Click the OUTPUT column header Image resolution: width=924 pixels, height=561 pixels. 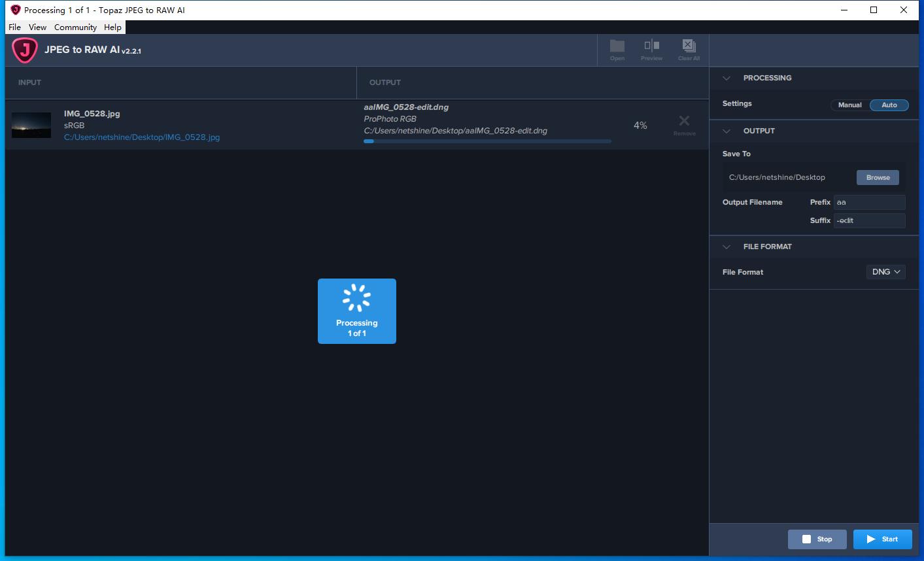[385, 82]
